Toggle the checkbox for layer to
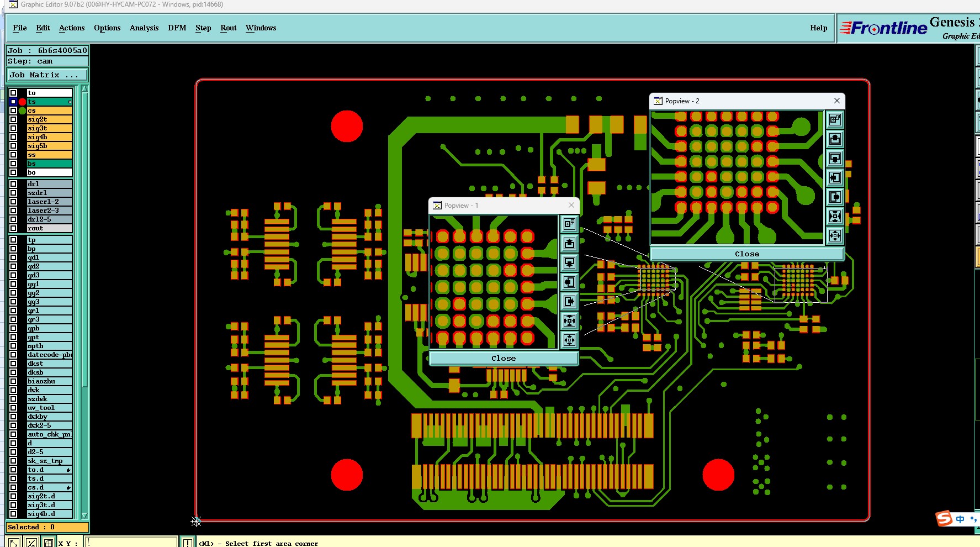Viewport: 980px width, 547px height. [13, 93]
